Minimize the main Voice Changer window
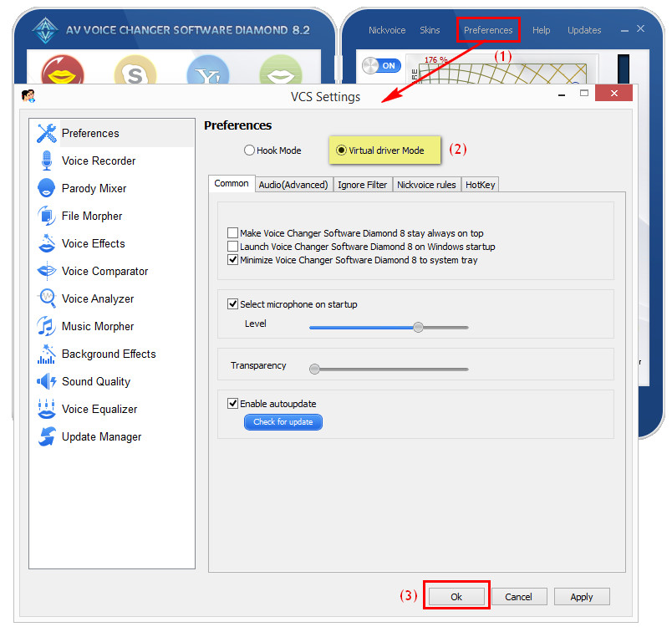The image size is (672, 627). coord(625,30)
